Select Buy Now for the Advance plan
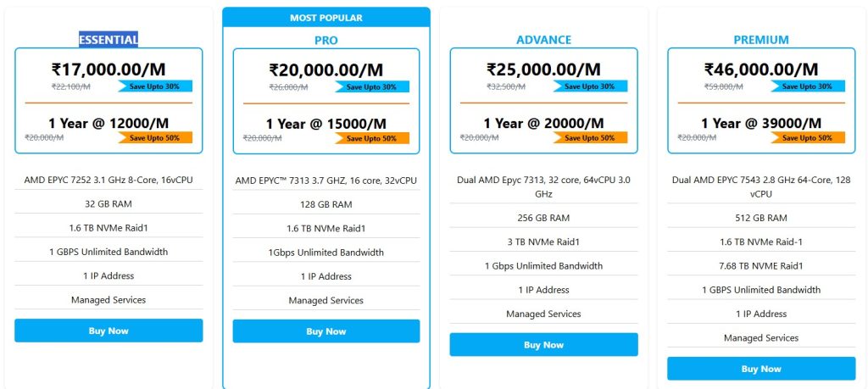 (543, 345)
